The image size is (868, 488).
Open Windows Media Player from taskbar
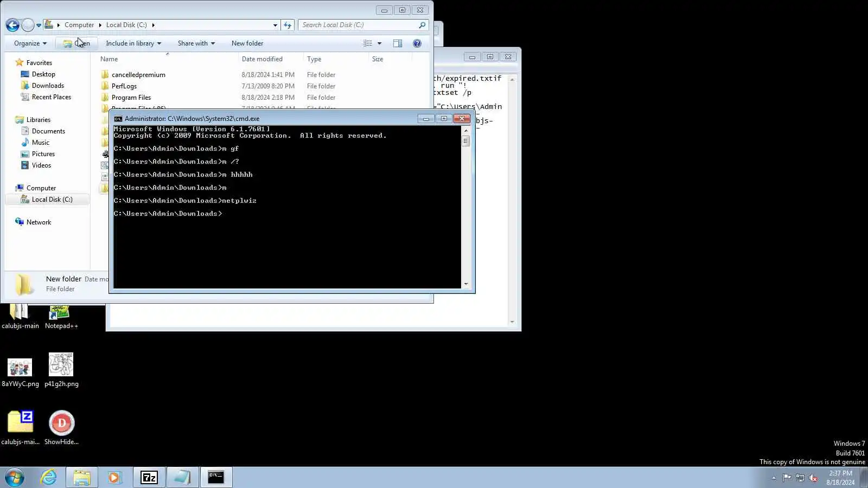(114, 477)
